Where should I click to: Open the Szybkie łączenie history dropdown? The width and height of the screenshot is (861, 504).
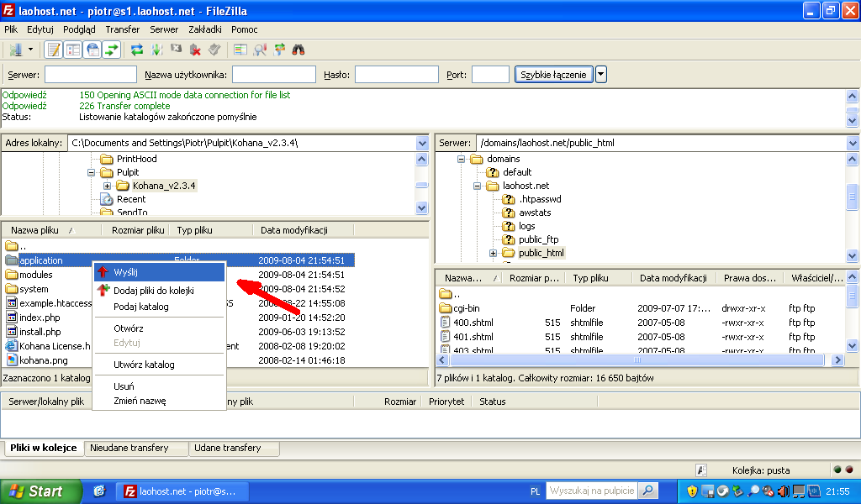click(601, 75)
